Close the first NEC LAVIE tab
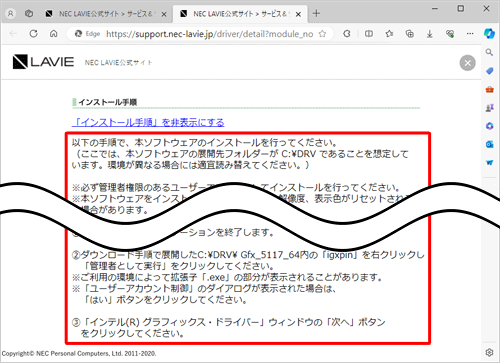Image resolution: width=500 pixels, height=363 pixels. click(164, 14)
